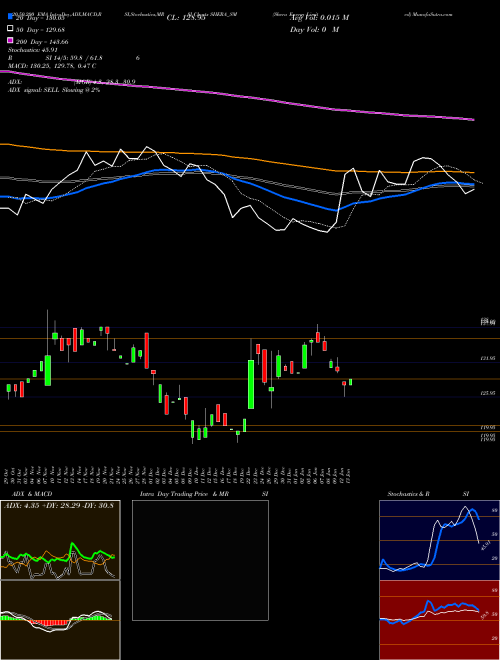The image size is (500, 660).
Task: Click 'ADX: 4.35 +DY: 28.29 -DY: 30.8' header
Action: 59,505
